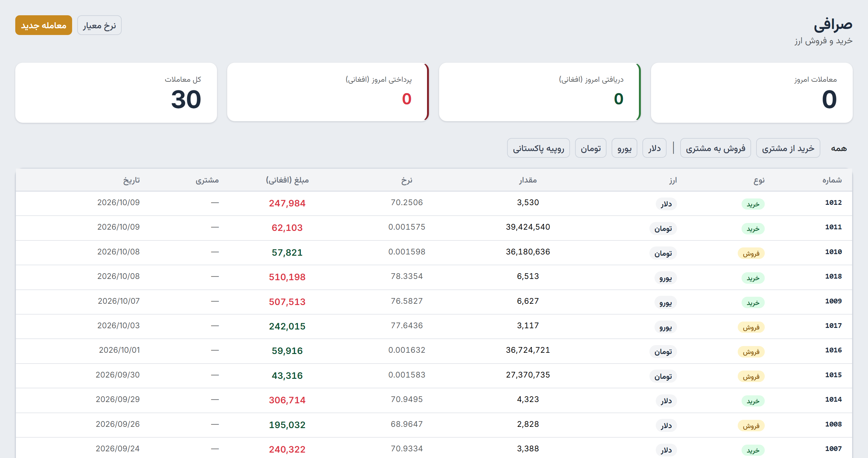Screen dimensions: 868x458
Task: Click amount 507,513 in row 1009
Action: click(287, 302)
